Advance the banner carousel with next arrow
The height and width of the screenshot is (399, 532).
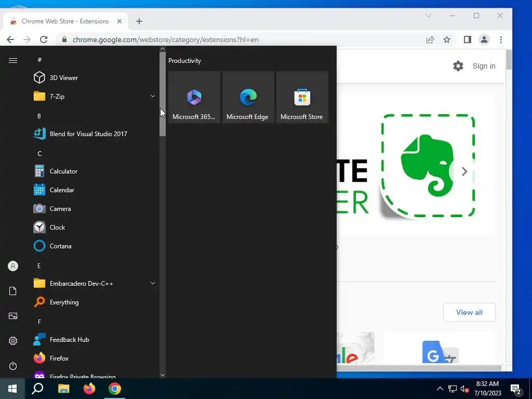point(464,171)
